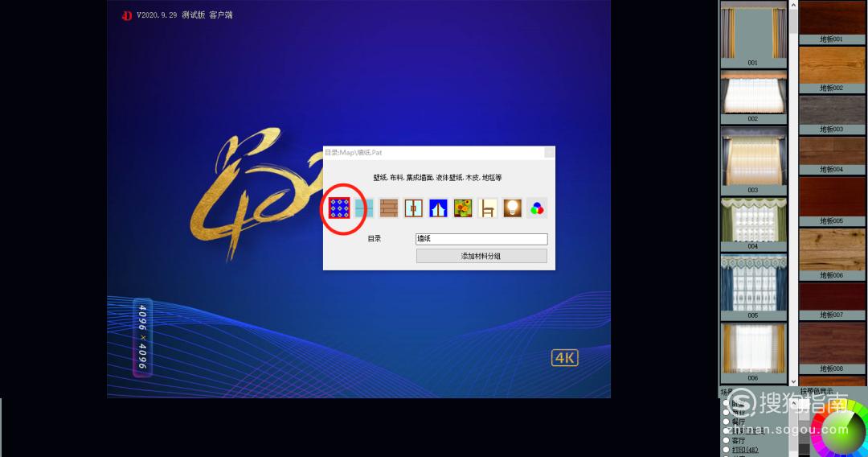Select the 客厅 scene radio button
Viewport: 868px width, 457px height.
click(727, 440)
